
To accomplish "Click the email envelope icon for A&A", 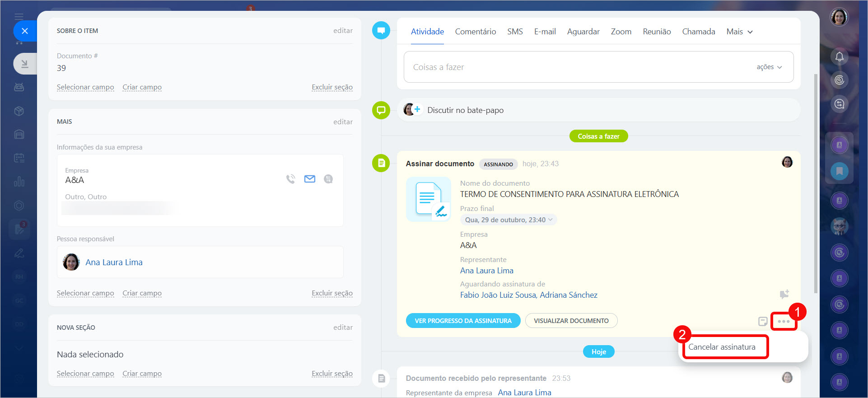I will click(x=310, y=179).
